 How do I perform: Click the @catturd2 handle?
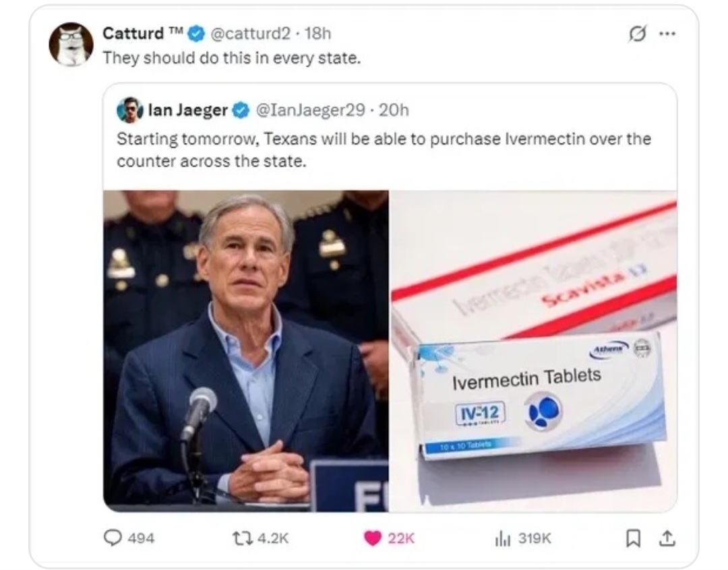[x=251, y=34]
